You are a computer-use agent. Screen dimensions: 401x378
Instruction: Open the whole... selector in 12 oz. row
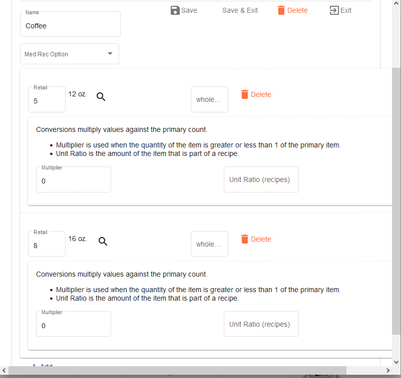209,99
